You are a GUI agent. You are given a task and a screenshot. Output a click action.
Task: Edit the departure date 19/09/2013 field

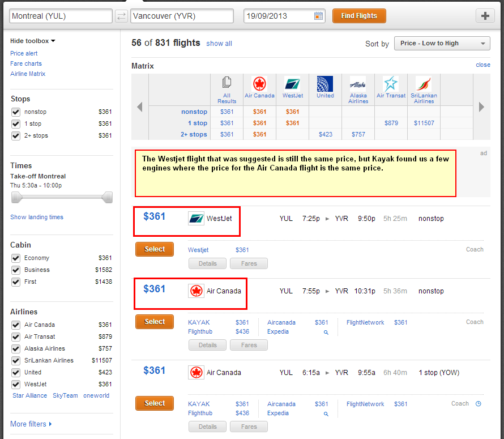click(x=284, y=16)
